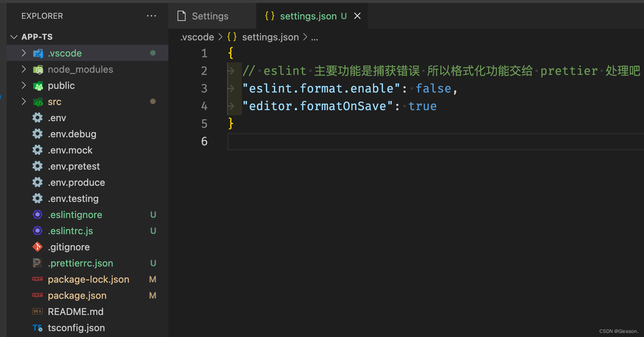The image size is (644, 337).
Task: Click the .vscode folder icon
Action: 38,54
